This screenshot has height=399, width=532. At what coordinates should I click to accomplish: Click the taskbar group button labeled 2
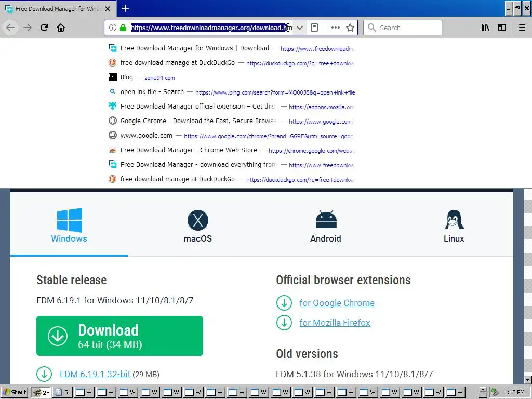pos(42,392)
